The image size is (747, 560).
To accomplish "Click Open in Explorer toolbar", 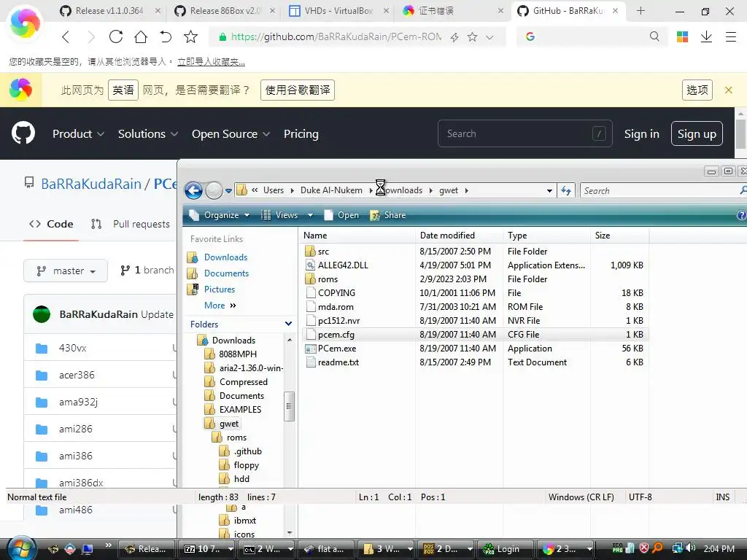I will click(x=341, y=215).
